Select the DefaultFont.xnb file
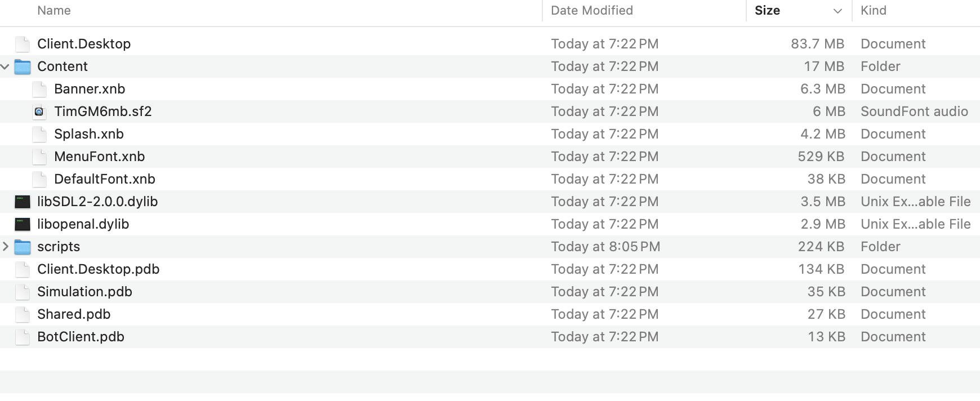980x401 pixels. click(104, 179)
